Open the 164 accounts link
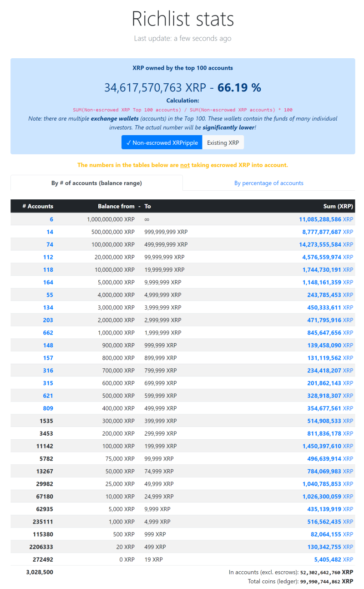The height and width of the screenshot is (589, 364). coord(48,282)
